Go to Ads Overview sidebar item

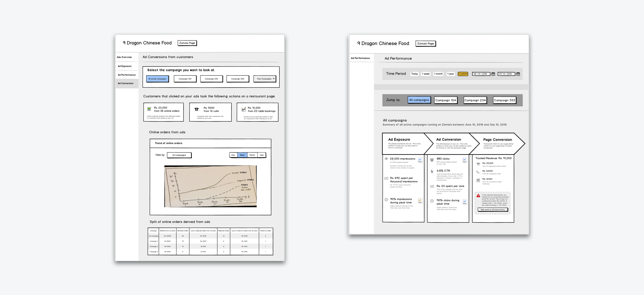pos(124,57)
